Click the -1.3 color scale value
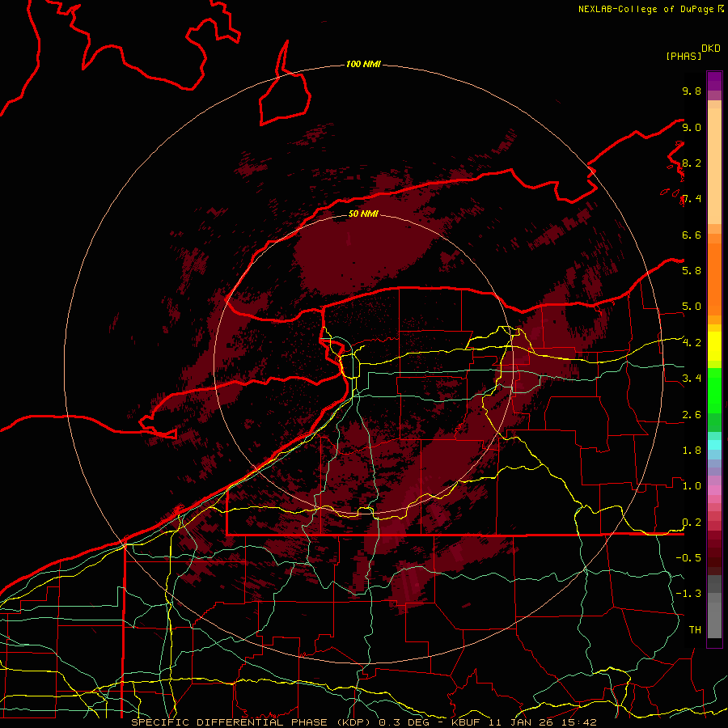This screenshot has width=728, height=728. [688, 594]
